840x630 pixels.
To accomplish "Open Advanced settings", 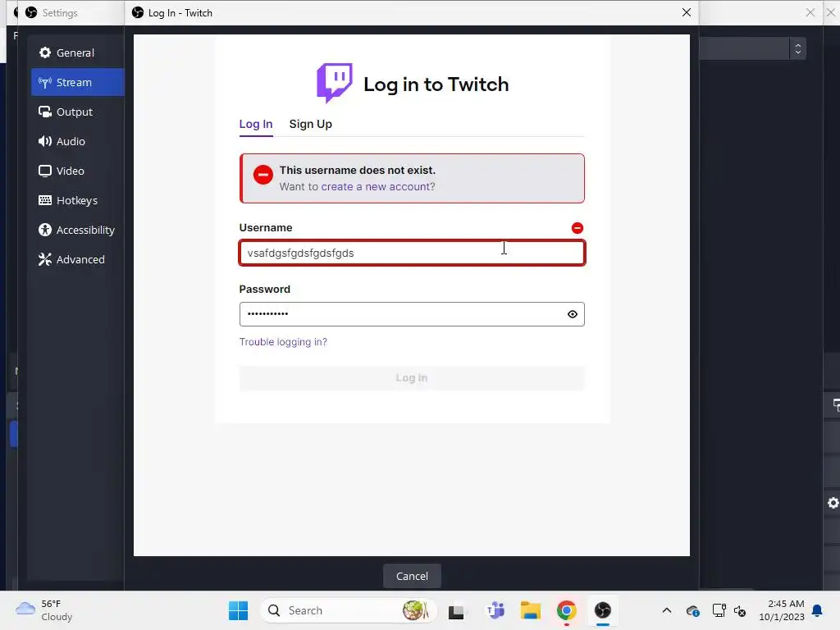I will 77,259.
